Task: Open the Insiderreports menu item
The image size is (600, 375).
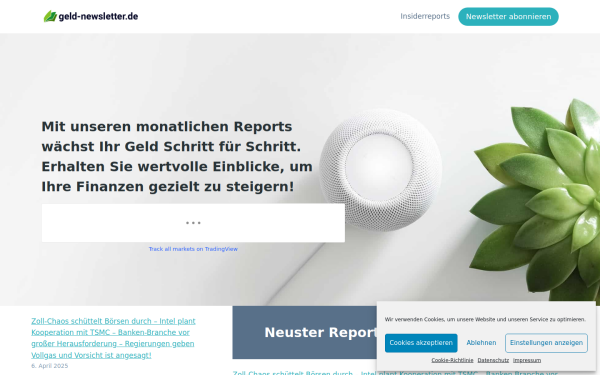Action: 425,16
